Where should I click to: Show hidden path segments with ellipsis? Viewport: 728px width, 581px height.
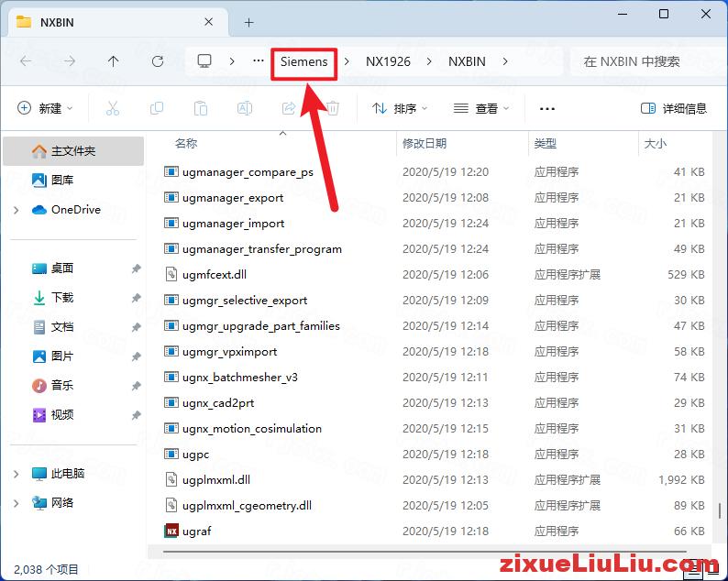[x=259, y=61]
